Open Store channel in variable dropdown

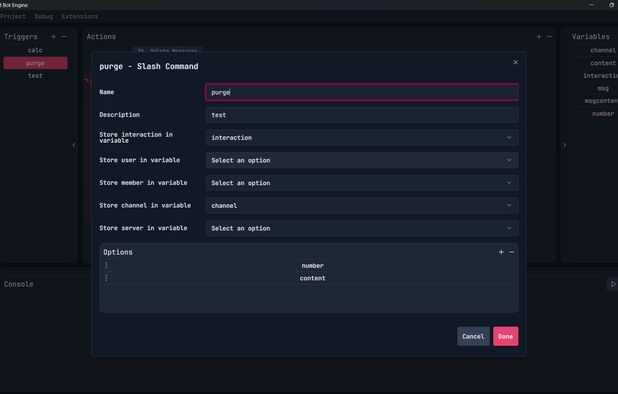362,206
